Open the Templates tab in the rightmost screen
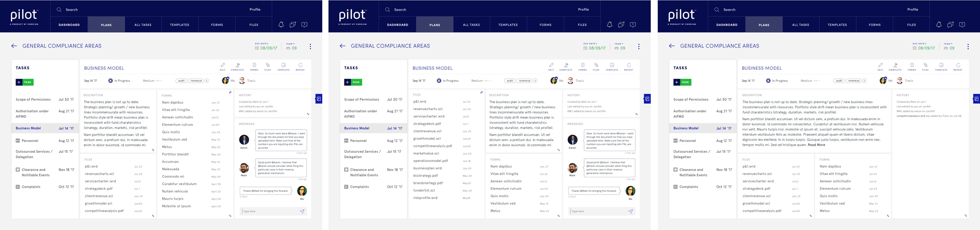The width and height of the screenshot is (980, 230). point(837,25)
